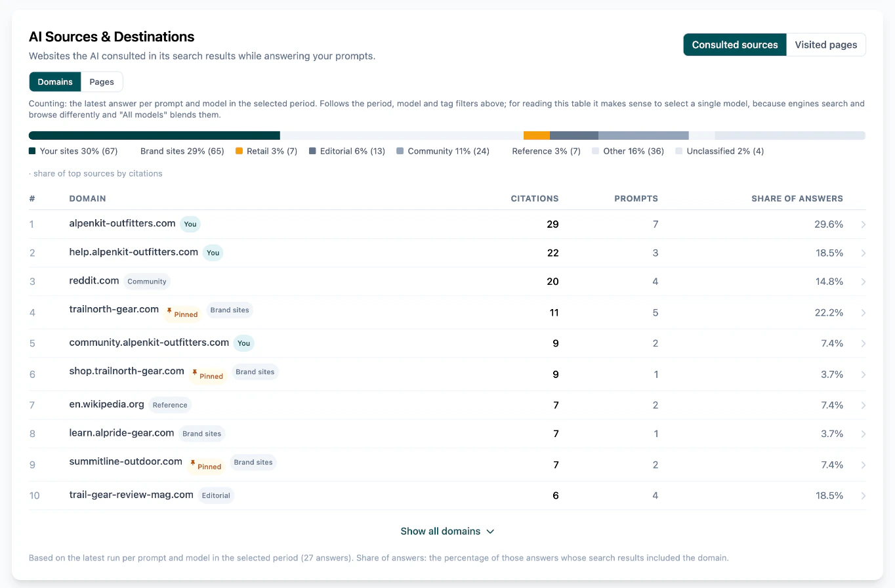Click the Editorial legend swatch
The width and height of the screenshot is (895, 588).
pyautogui.click(x=312, y=151)
